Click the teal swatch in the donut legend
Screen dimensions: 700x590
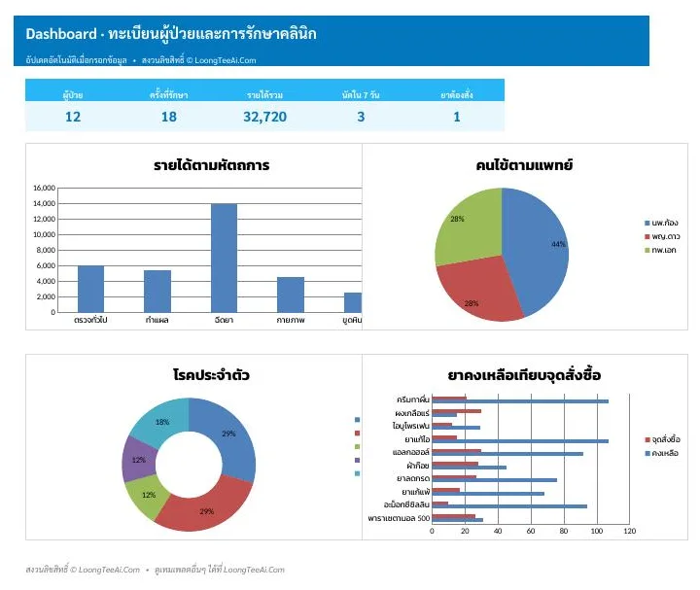(357, 473)
